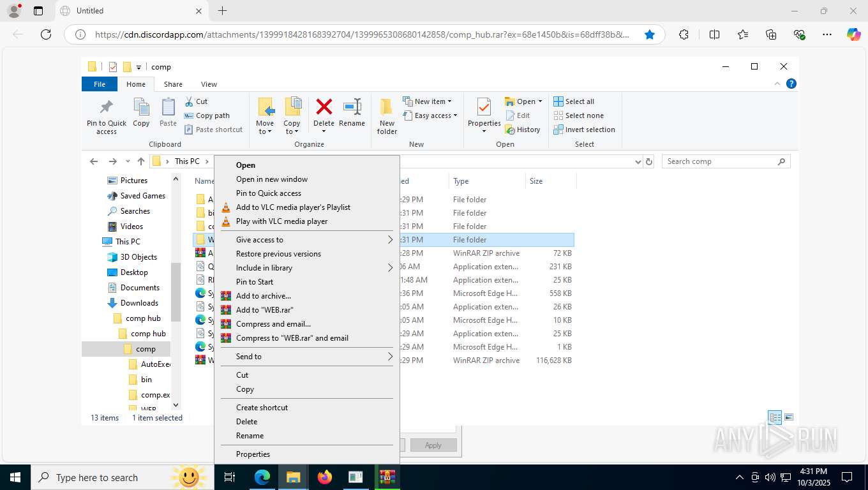
Task: Click the Paste ribbon icon
Action: pos(168,113)
